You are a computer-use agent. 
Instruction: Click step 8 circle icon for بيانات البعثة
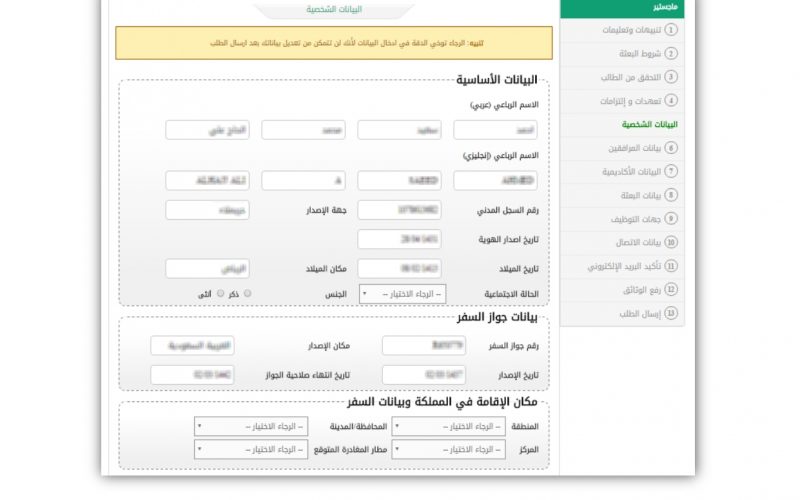point(671,195)
